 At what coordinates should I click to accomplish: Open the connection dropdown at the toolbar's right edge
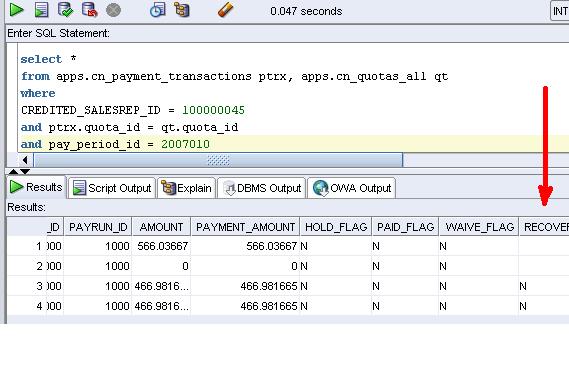[x=560, y=11]
